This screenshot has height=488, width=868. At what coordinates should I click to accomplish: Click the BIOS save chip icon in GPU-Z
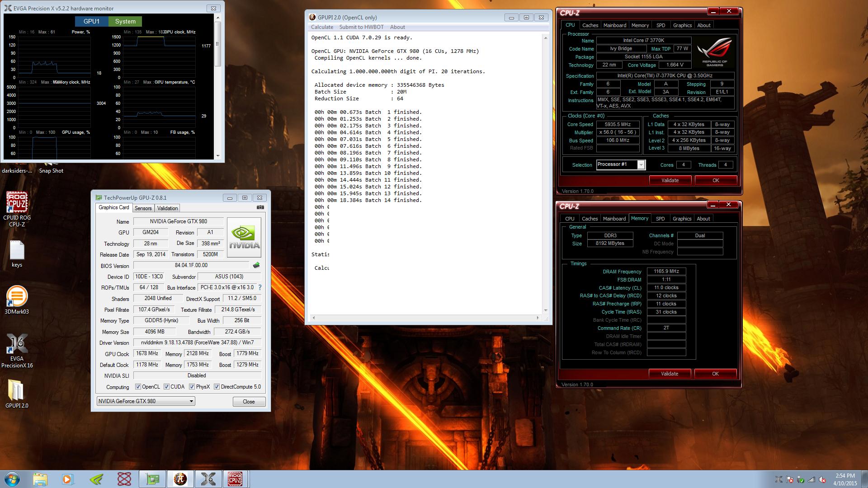tap(256, 265)
